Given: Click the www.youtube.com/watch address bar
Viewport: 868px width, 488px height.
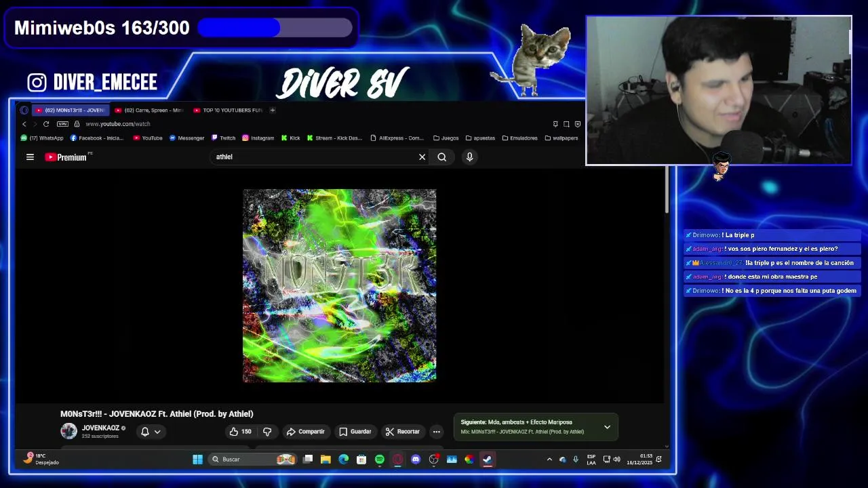Looking at the screenshot, I should [x=117, y=124].
